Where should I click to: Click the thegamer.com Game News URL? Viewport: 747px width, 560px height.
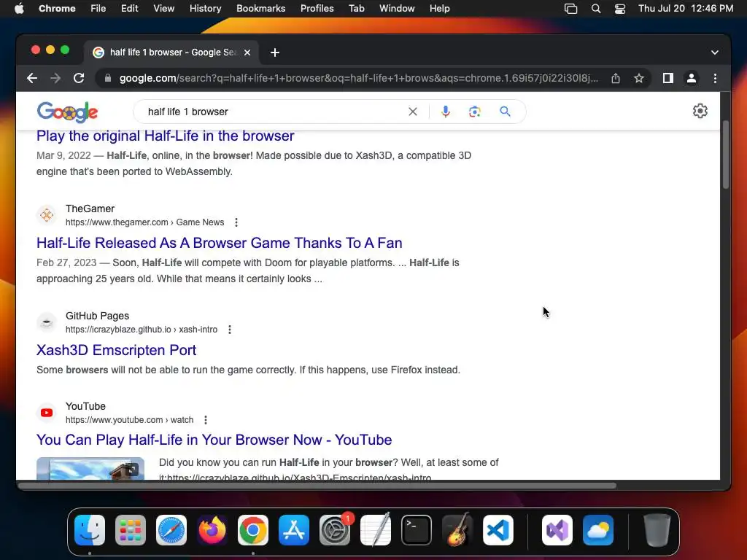(x=145, y=222)
